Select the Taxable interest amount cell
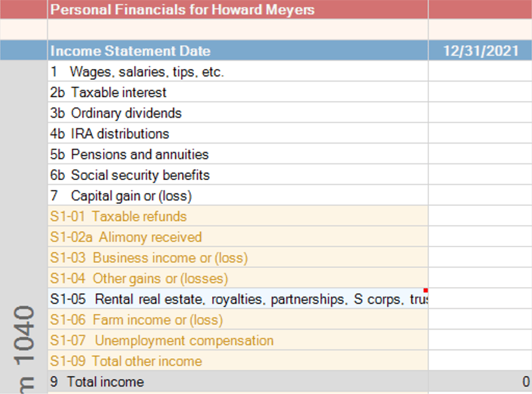Image resolution: width=532 pixels, height=394 pixels. tap(480, 92)
